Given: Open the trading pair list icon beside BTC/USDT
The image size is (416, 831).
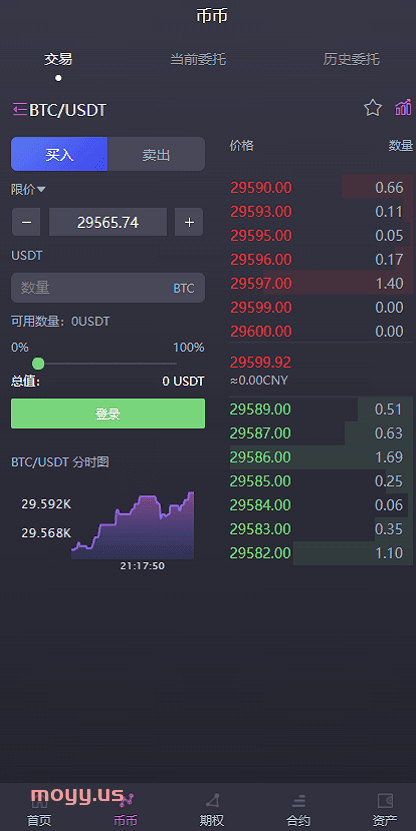Looking at the screenshot, I should [20, 110].
